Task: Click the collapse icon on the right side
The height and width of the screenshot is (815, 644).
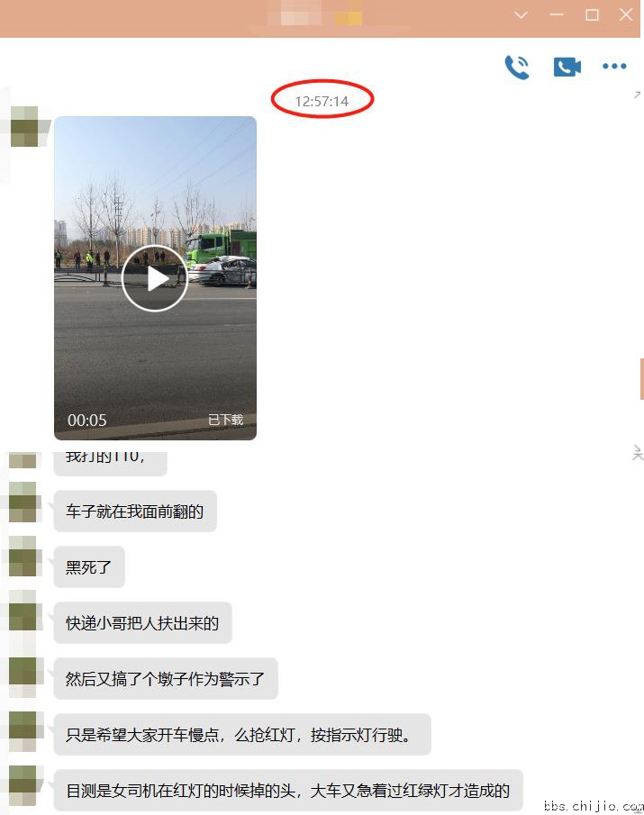Action: [x=637, y=453]
